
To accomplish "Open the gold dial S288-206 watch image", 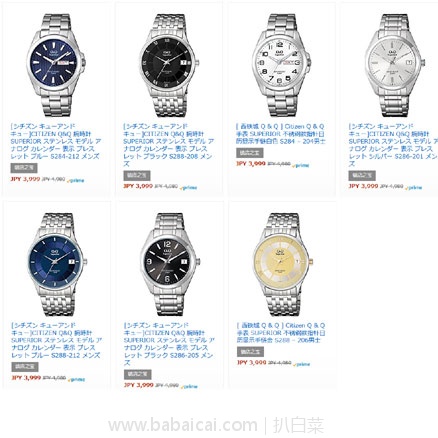I will click(283, 265).
